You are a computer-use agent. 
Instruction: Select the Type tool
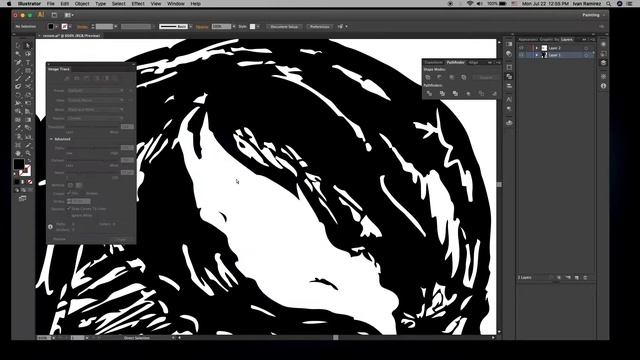pos(28,62)
